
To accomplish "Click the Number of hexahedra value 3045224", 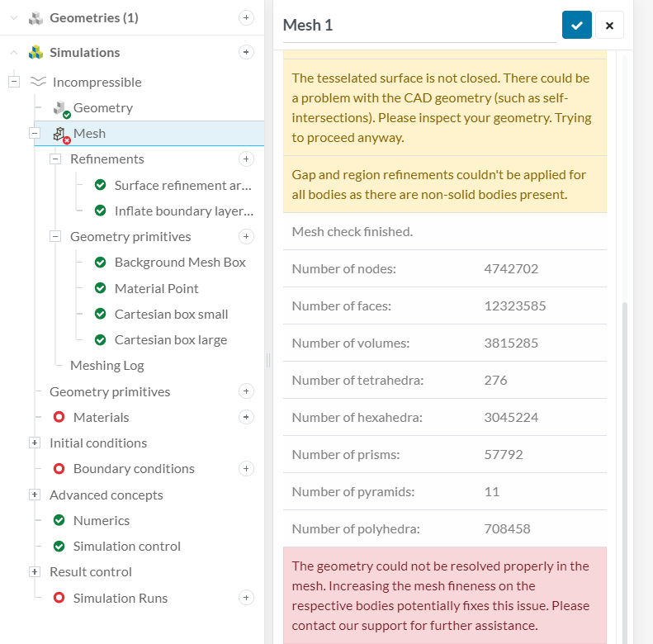I will tap(511, 417).
